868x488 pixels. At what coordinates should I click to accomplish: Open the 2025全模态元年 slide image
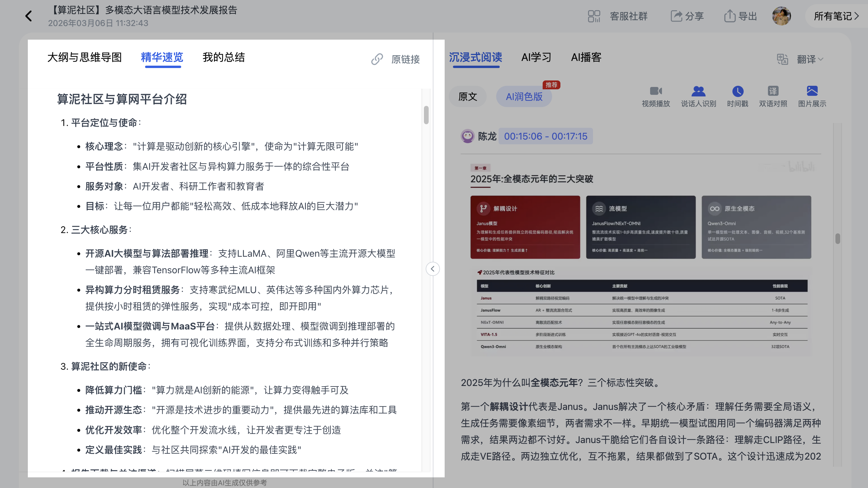pos(641,258)
